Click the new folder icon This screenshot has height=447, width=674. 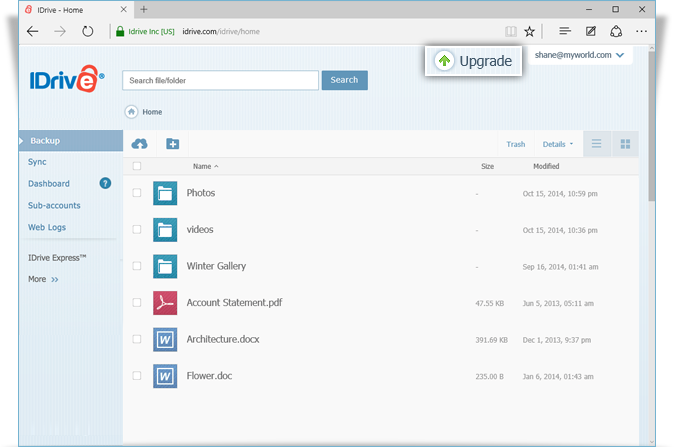pos(173,144)
